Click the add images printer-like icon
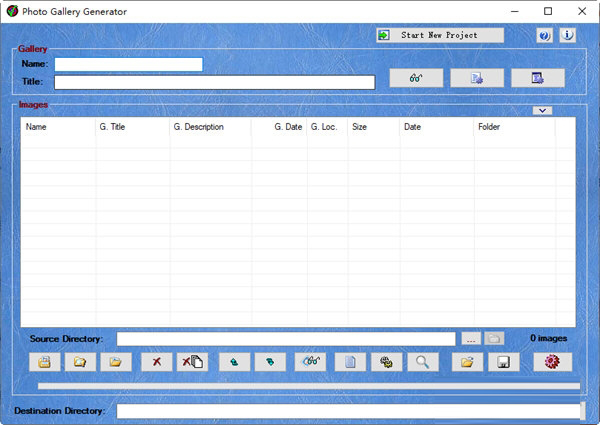 coord(45,362)
